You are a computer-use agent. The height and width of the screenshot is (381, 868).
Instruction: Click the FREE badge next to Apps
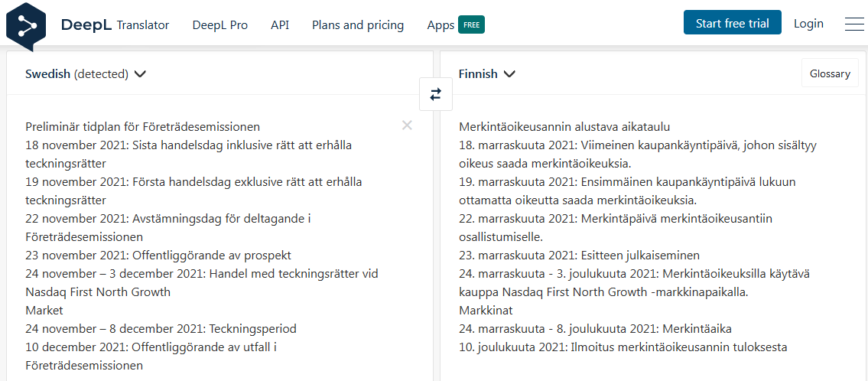[471, 24]
